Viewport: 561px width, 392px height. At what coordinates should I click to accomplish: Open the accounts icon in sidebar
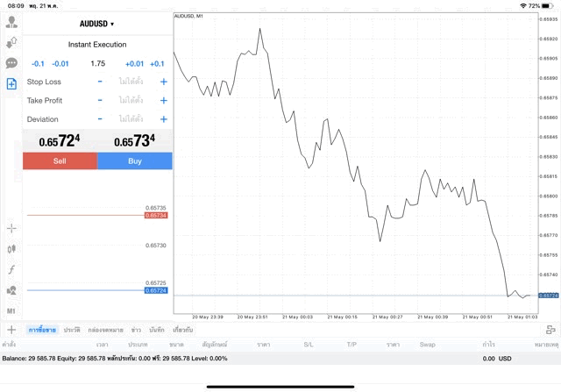click(x=11, y=21)
